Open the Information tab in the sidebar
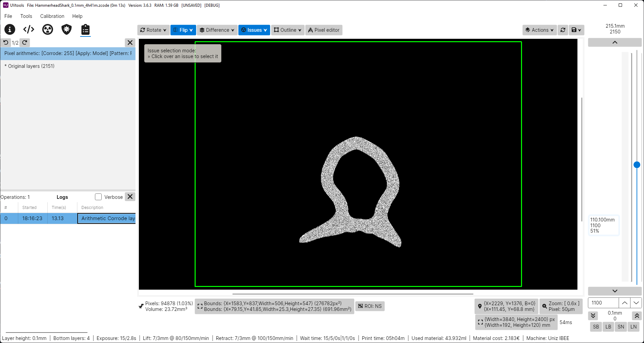This screenshot has width=644, height=343. [9, 30]
